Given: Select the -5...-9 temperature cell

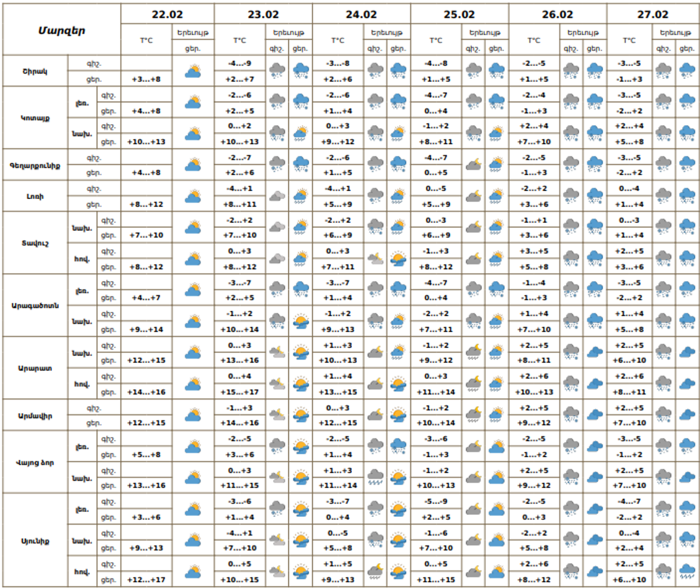Looking at the screenshot, I should click(436, 501).
